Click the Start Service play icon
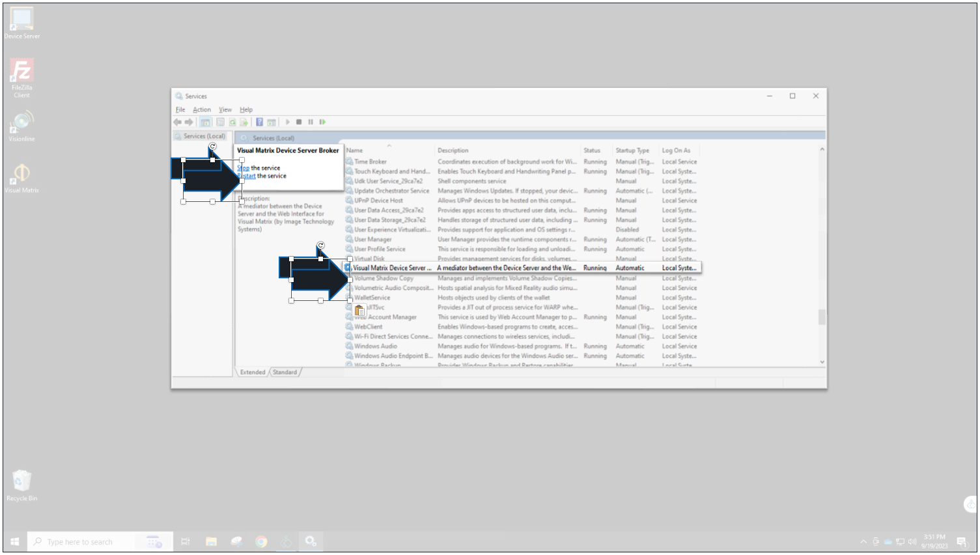980x555 pixels. coord(288,122)
